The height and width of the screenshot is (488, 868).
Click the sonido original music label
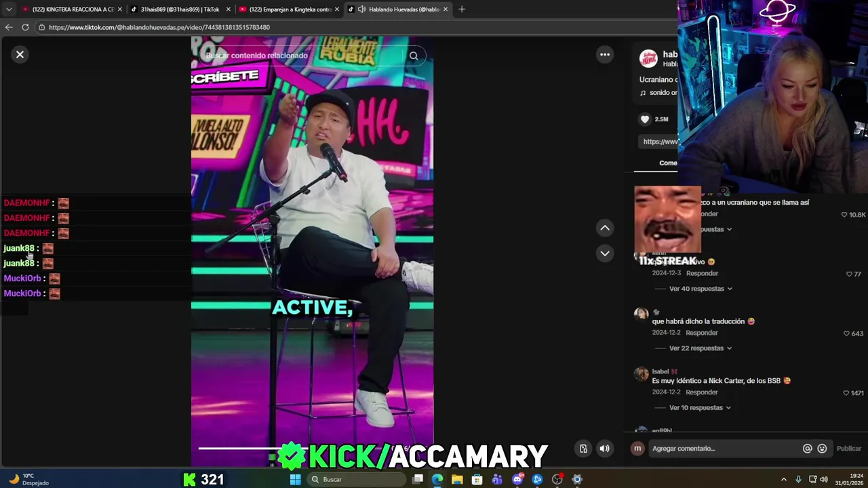coord(658,93)
